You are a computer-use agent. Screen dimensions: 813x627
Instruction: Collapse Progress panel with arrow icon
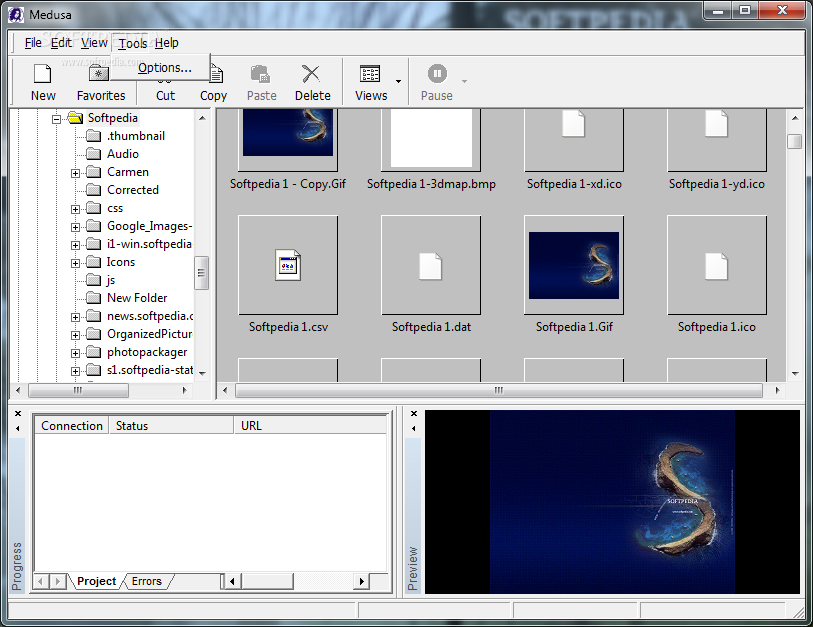tap(18, 428)
